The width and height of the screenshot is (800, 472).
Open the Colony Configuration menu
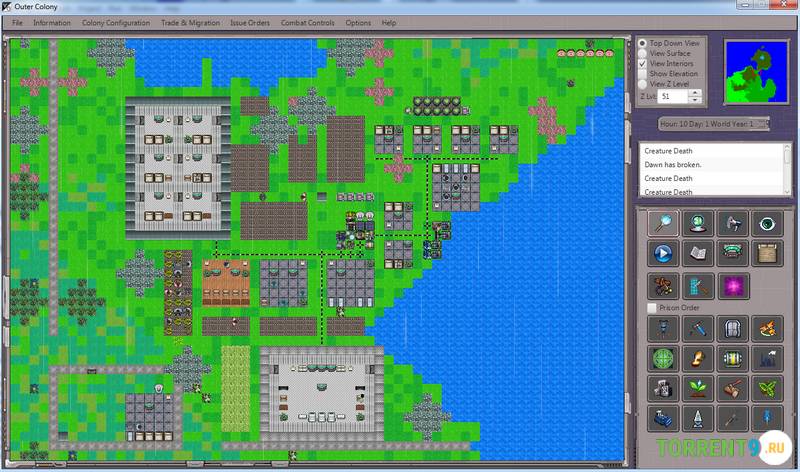pyautogui.click(x=115, y=22)
